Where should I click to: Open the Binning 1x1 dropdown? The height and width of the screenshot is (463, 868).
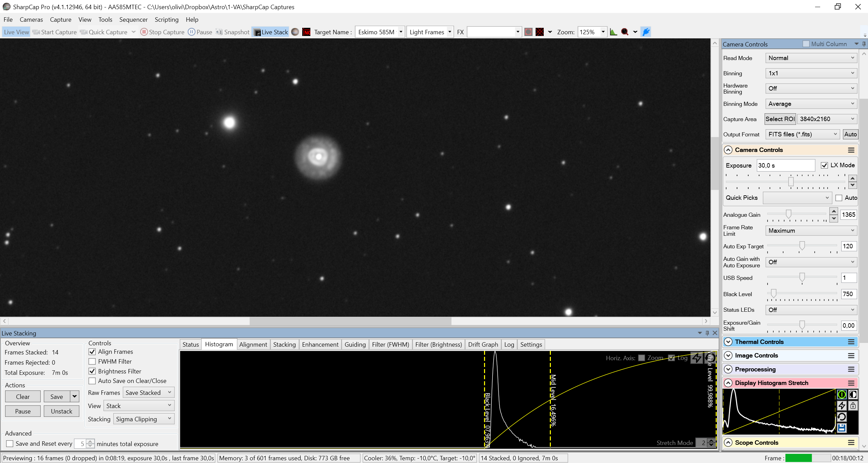pos(811,73)
